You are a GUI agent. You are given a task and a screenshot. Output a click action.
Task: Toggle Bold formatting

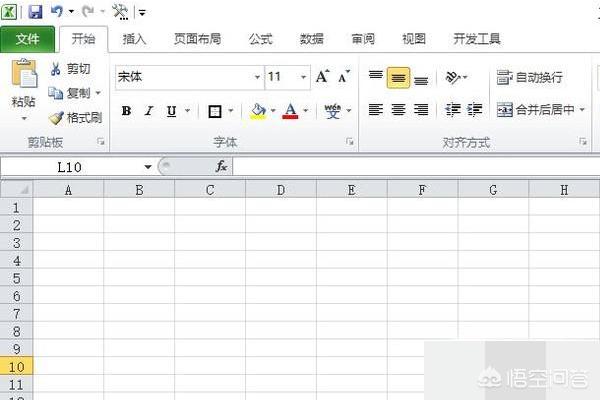(126, 111)
